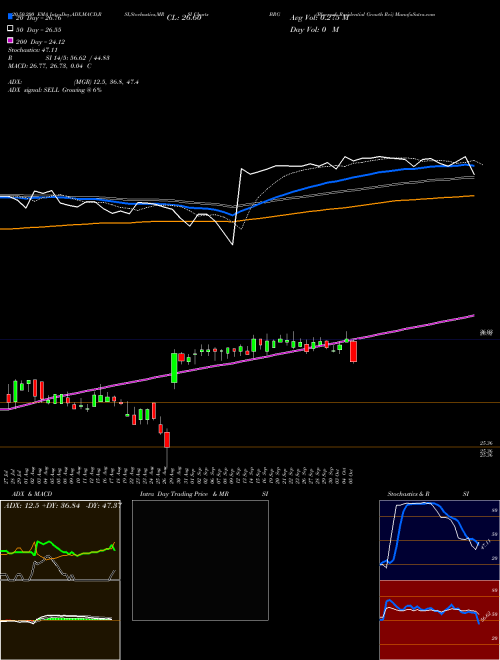
Task: Click the 'CL: 26.60' closing price label
Action: click(x=184, y=18)
